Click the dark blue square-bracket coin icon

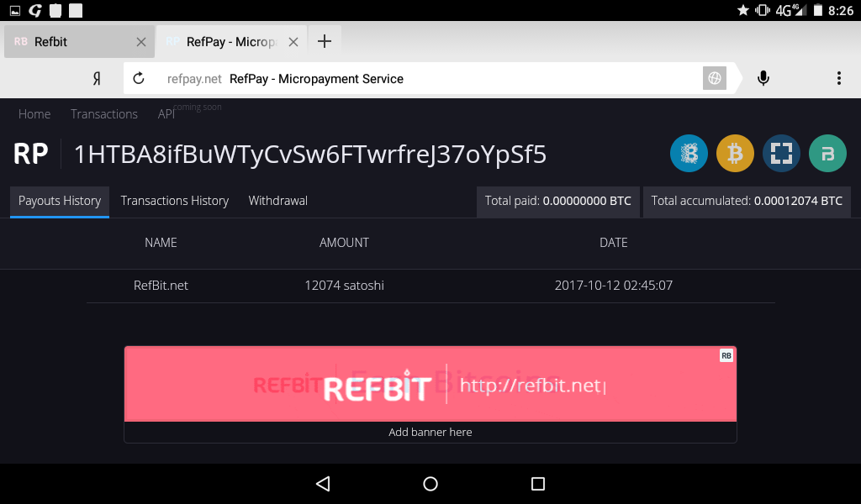point(781,154)
